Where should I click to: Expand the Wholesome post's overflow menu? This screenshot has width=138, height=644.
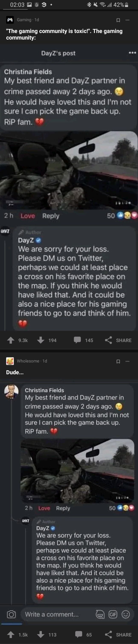coord(128,361)
